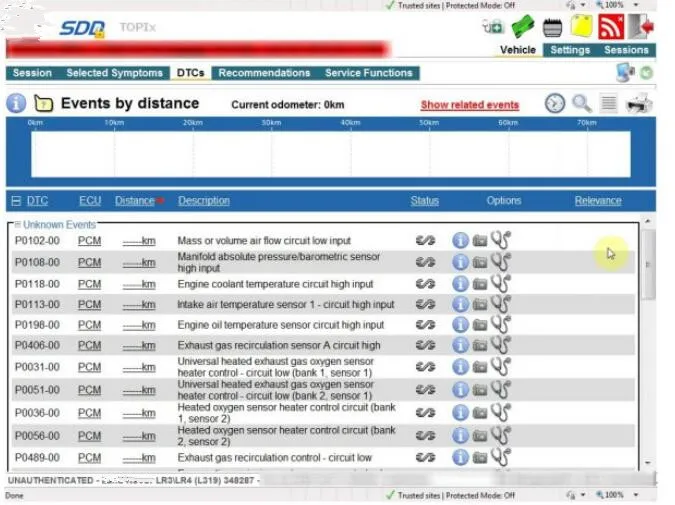The image size is (675, 505).
Task: Open the Recommendations tab
Action: tap(264, 73)
